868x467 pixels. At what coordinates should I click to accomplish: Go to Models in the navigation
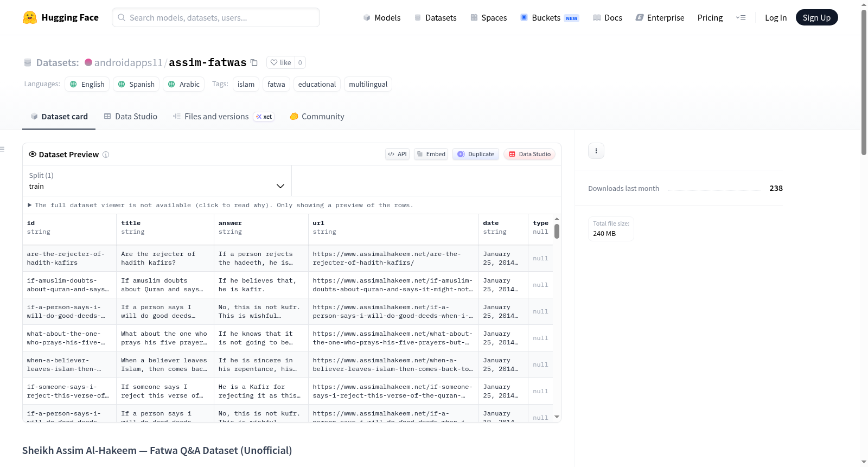coord(382,18)
